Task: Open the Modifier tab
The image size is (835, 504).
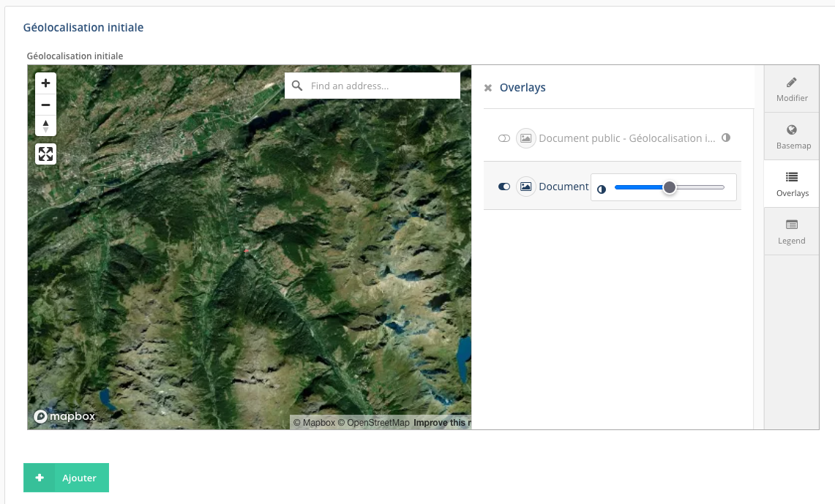Action: pyautogui.click(x=792, y=89)
